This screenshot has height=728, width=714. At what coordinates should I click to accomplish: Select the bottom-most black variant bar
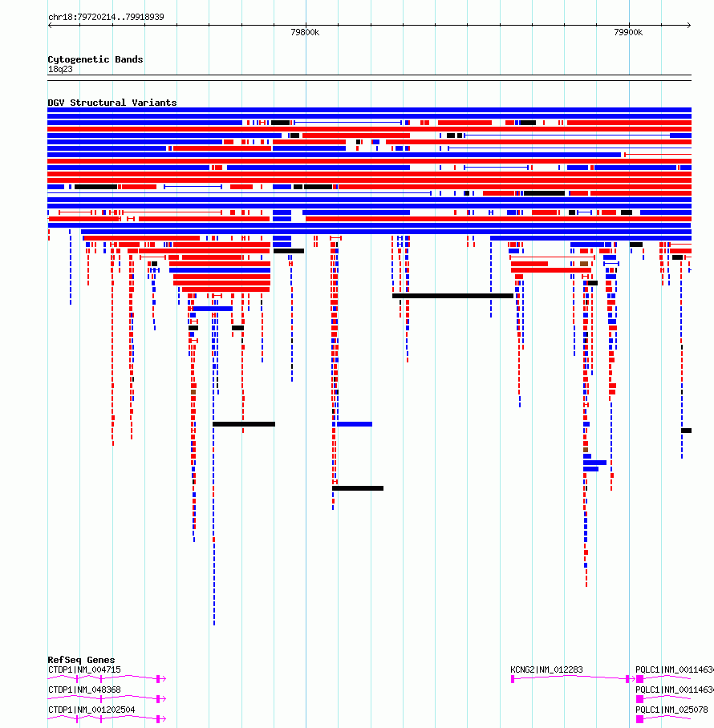pos(358,488)
